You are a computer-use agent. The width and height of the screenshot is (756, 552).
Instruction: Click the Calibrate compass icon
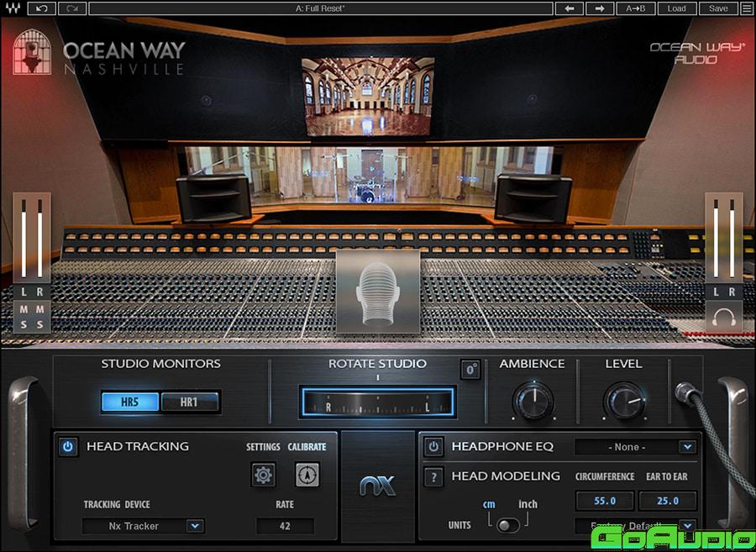coord(307,475)
